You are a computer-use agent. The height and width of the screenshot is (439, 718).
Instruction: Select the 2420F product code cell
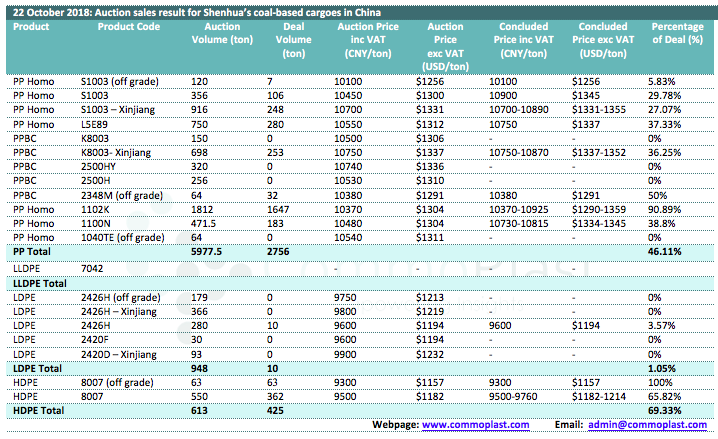(96, 340)
